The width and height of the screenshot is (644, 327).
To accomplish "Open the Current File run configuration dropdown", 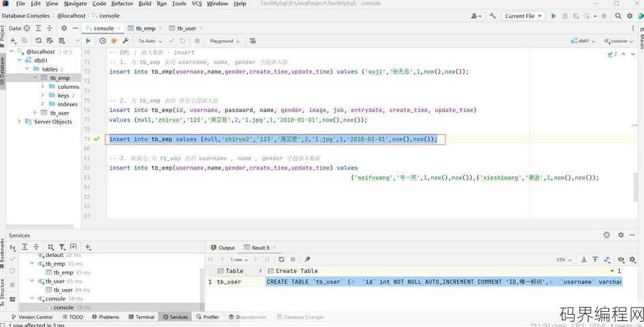I will [523, 16].
